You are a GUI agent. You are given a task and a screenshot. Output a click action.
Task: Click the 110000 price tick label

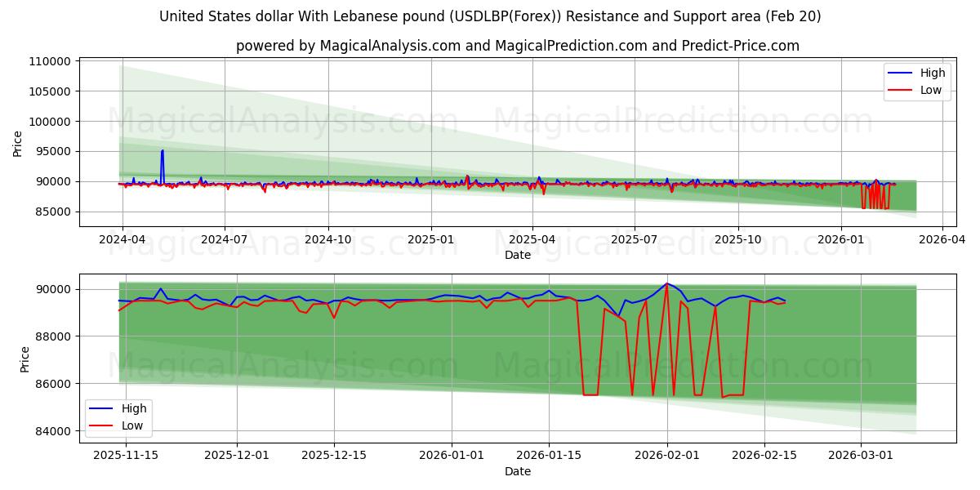coord(51,60)
